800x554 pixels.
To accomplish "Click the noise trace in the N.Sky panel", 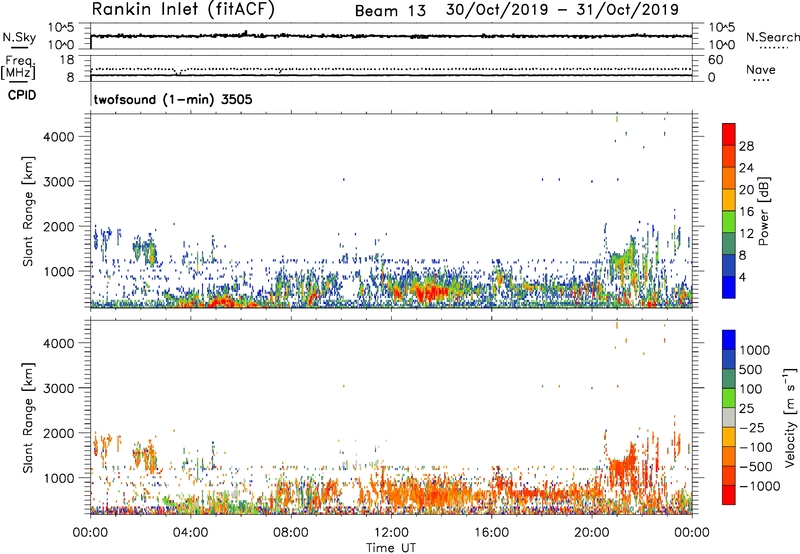I will click(x=391, y=36).
